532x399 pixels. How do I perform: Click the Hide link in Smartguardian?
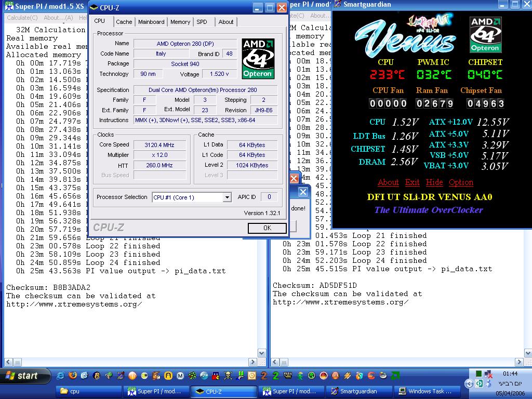tap(434, 182)
